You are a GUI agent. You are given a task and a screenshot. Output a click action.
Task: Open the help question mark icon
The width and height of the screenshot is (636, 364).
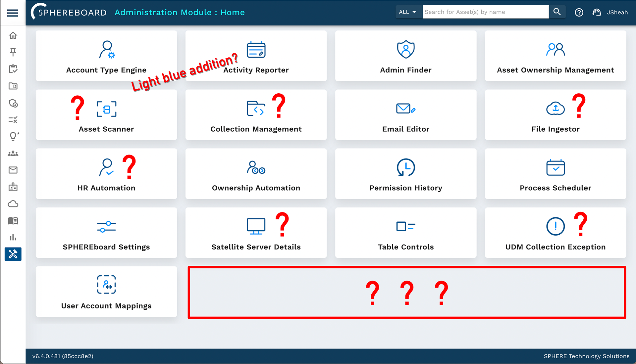(579, 13)
